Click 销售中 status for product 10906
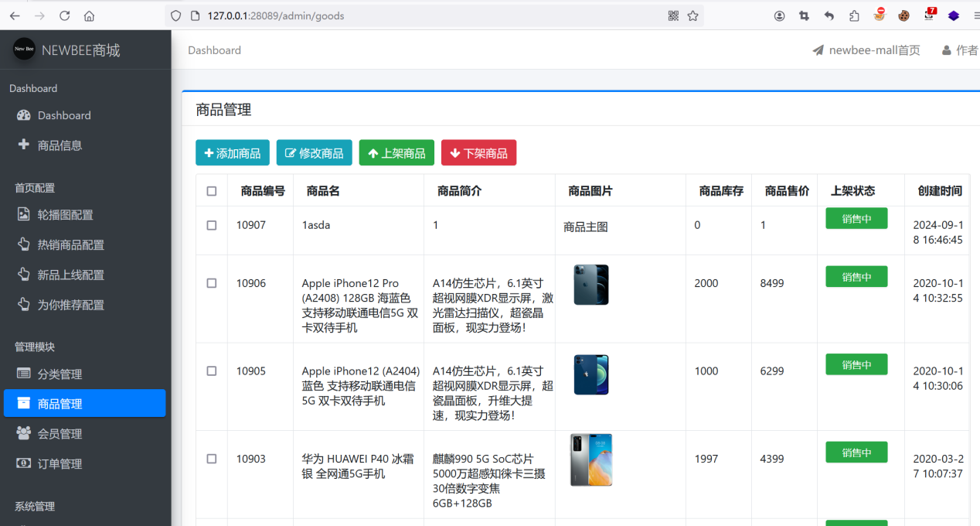The image size is (980, 526). click(x=856, y=276)
